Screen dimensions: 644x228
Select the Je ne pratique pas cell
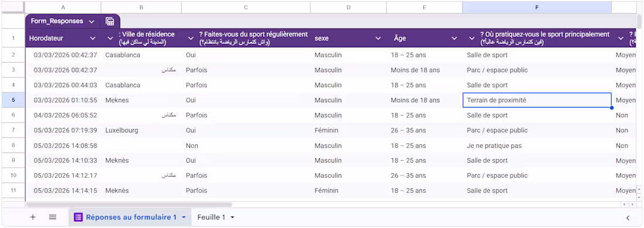537,146
